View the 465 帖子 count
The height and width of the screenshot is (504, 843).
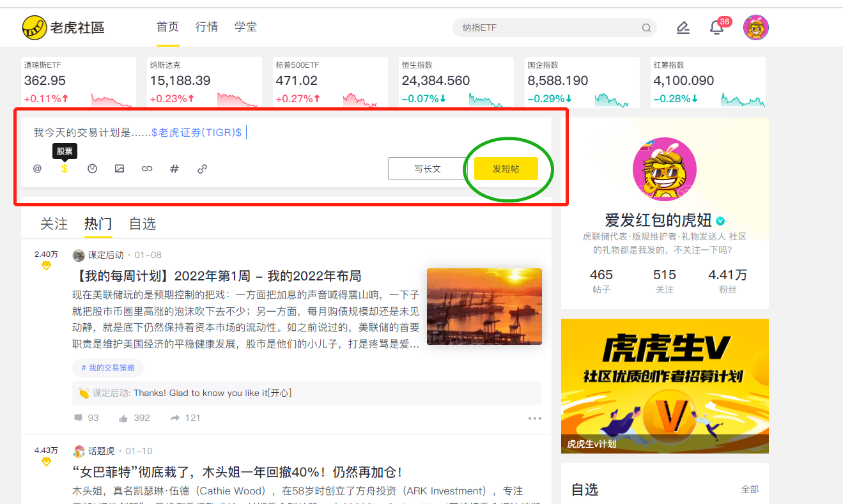[601, 281]
